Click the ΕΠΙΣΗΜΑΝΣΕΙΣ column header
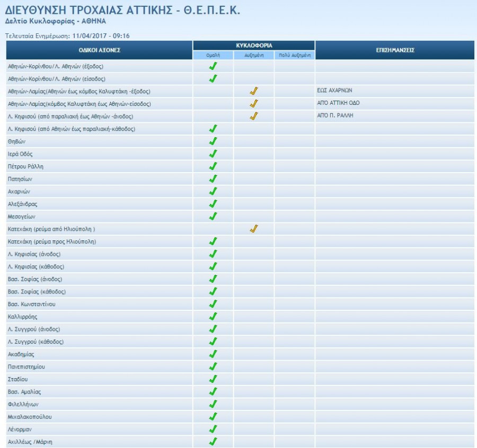This screenshot has width=477, height=448. pos(394,50)
